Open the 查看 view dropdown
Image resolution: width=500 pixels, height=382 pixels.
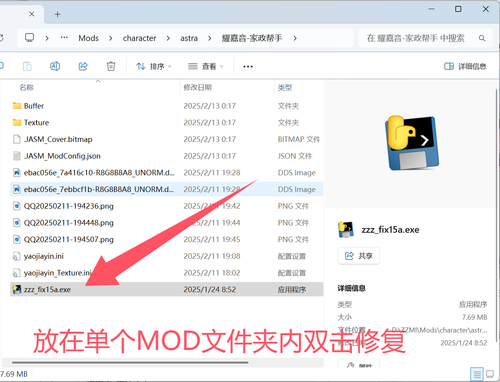(x=206, y=66)
